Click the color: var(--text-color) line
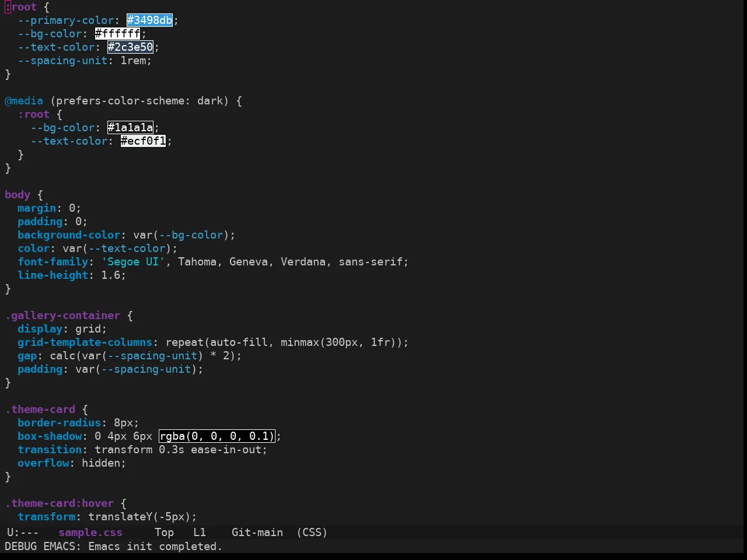 click(97, 249)
